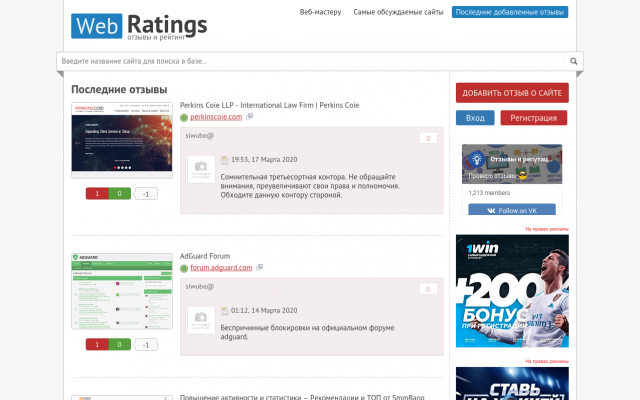Click the -1 rating total for AdGuard Forum
Image resolution: width=640 pixels, height=400 pixels.
146,345
